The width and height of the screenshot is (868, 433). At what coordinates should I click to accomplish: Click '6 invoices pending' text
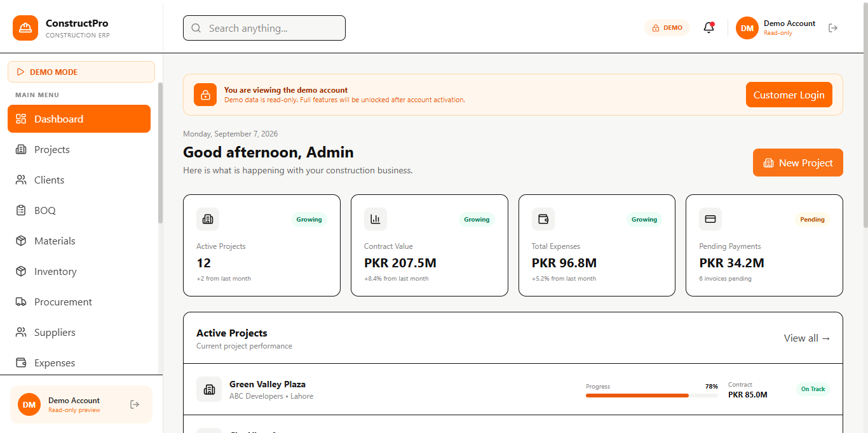pyautogui.click(x=725, y=279)
